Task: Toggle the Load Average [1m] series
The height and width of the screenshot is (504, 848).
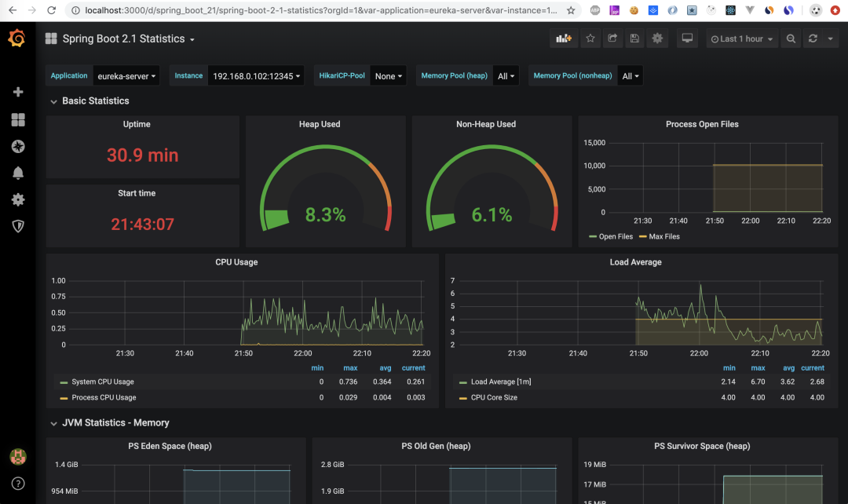Action: click(501, 382)
